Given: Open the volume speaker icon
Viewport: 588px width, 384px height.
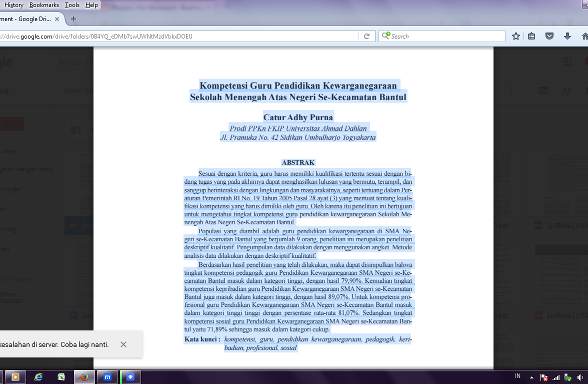Looking at the screenshot, I should (580, 377).
